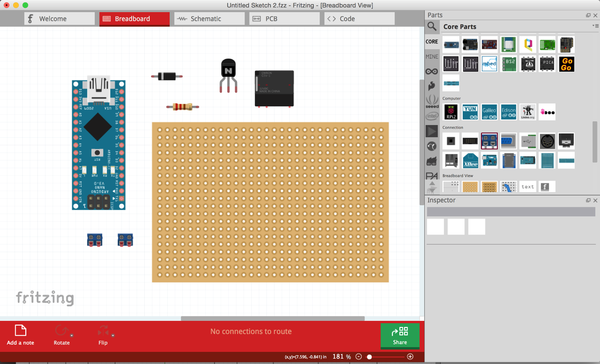Select the Arduino YUN part

click(x=470, y=112)
